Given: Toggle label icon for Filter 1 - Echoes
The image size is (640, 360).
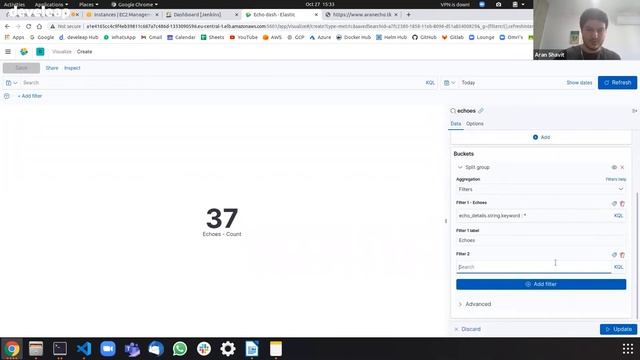Looking at the screenshot, I should pos(614,203).
